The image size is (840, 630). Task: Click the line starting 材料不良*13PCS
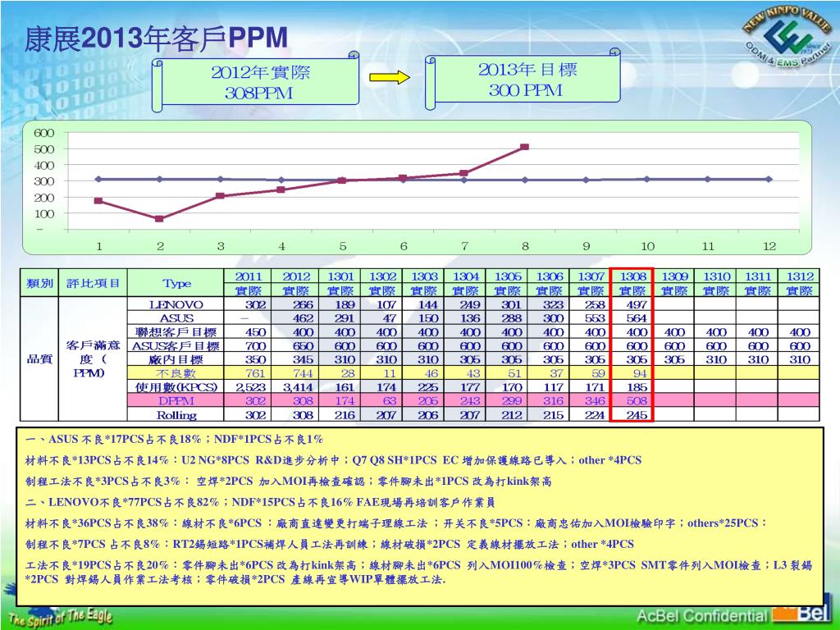click(333, 460)
